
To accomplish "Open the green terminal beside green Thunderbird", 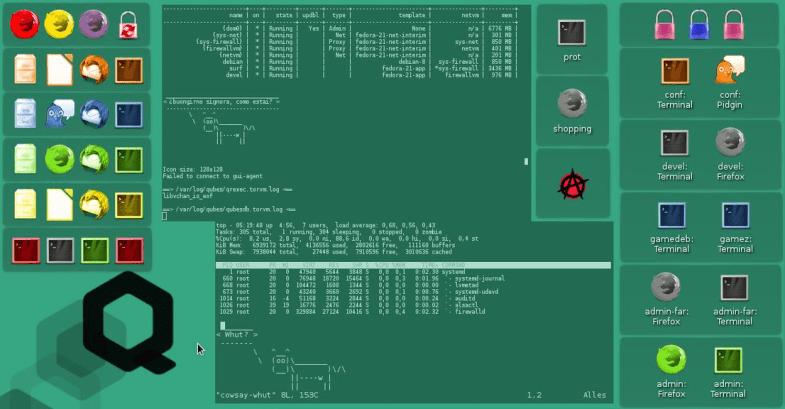I will [x=129, y=160].
